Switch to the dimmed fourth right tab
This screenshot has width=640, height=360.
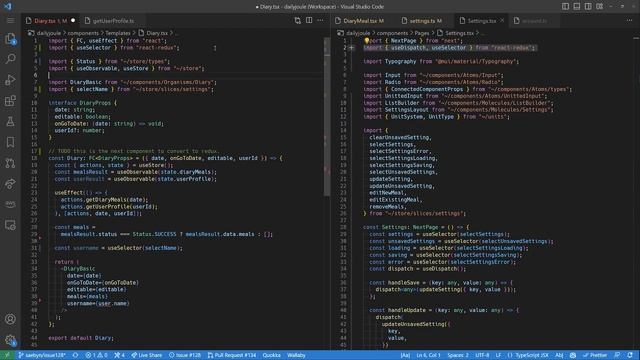[x=535, y=21]
